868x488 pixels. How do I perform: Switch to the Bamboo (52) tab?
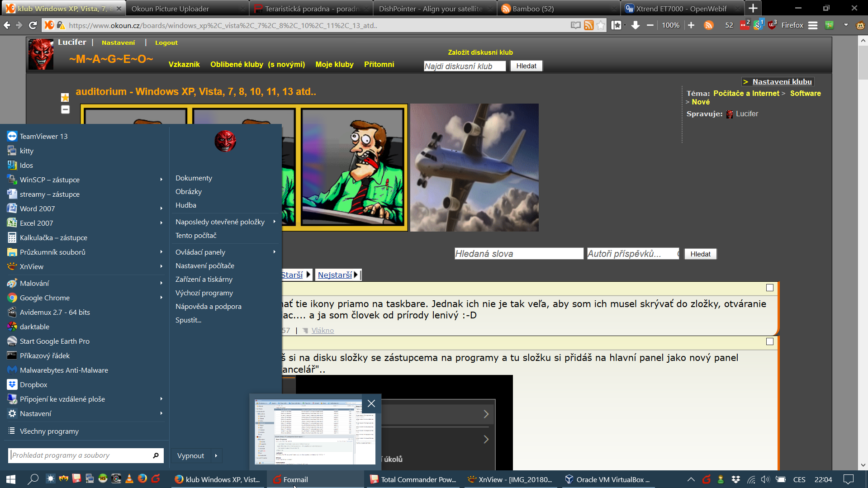click(x=557, y=9)
